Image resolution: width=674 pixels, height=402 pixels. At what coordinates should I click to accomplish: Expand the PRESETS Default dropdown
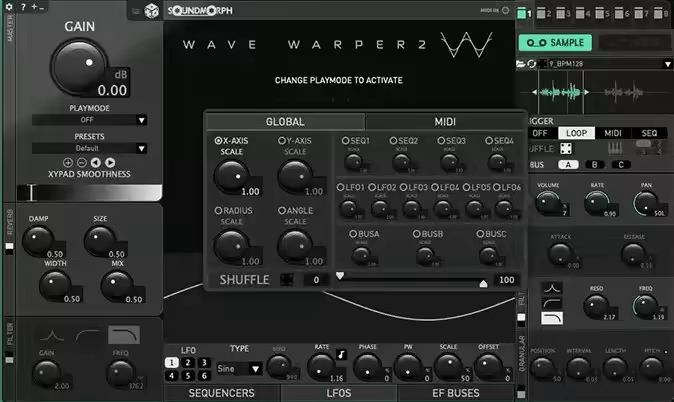[89, 147]
